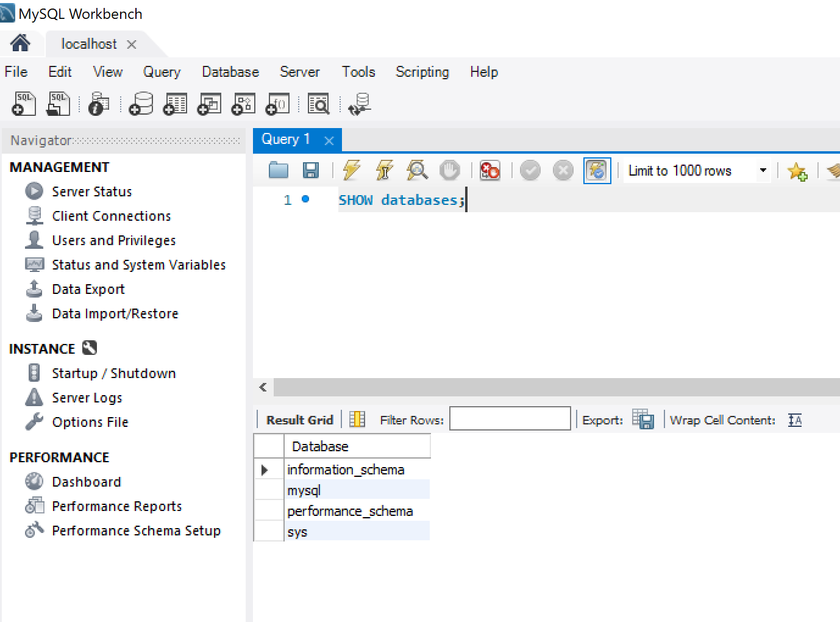This screenshot has height=622, width=840.
Task: Click breakpoint dot beside line 1
Action: coord(305,199)
